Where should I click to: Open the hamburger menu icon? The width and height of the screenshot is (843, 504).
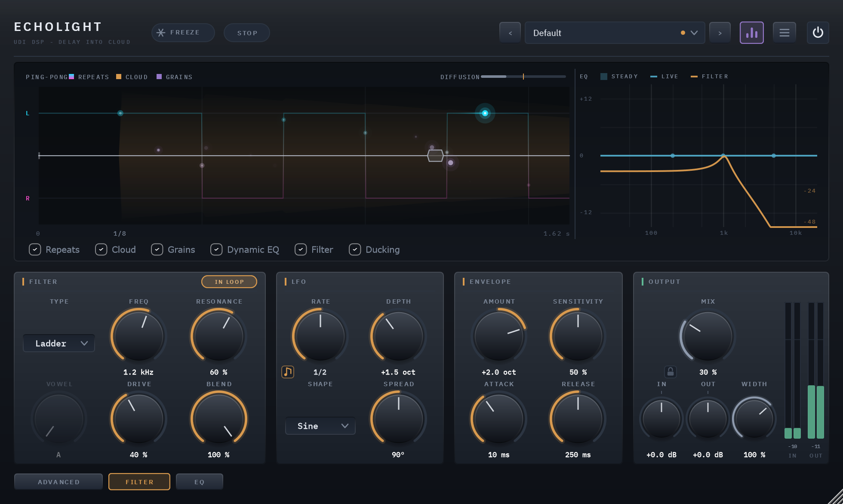coord(784,33)
